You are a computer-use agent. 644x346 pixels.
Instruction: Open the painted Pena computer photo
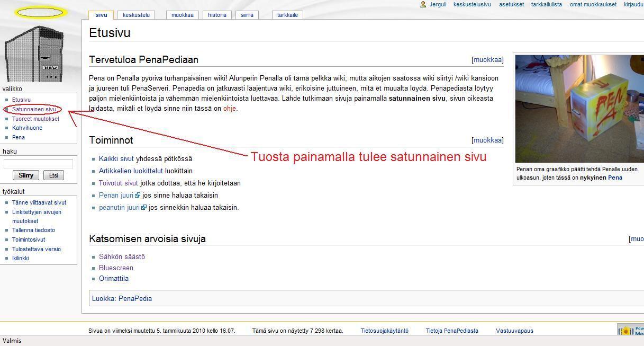click(x=579, y=109)
